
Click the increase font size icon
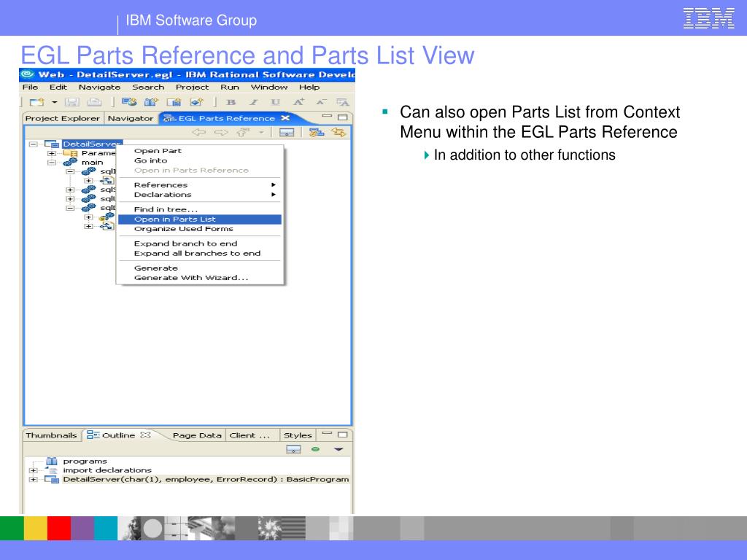(298, 102)
